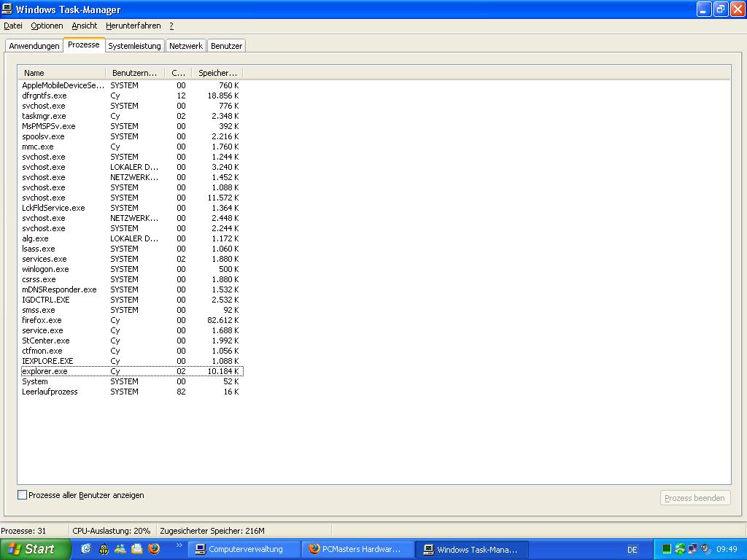Select the dfrgntfs.exe process
Screen dimensions: 747x560
[131, 96]
